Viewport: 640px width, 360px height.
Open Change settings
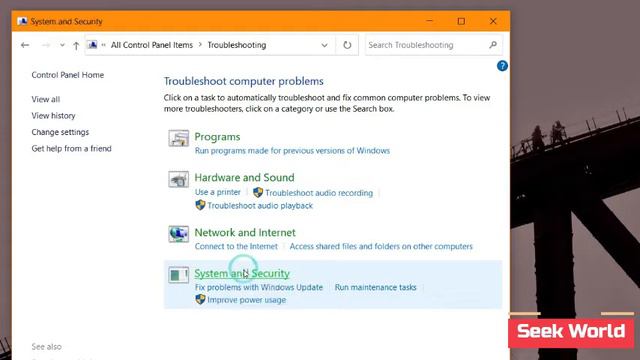pyautogui.click(x=60, y=132)
